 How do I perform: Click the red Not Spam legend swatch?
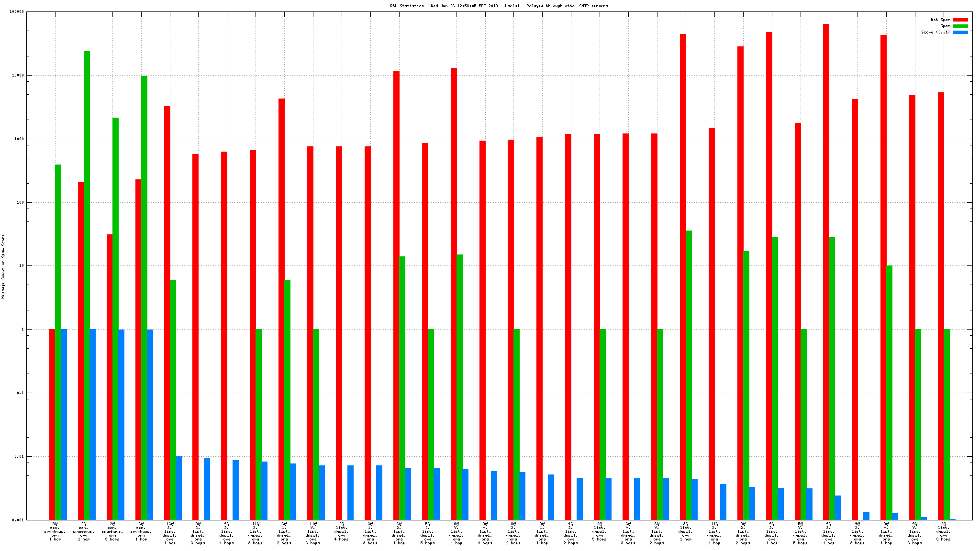coord(960,20)
